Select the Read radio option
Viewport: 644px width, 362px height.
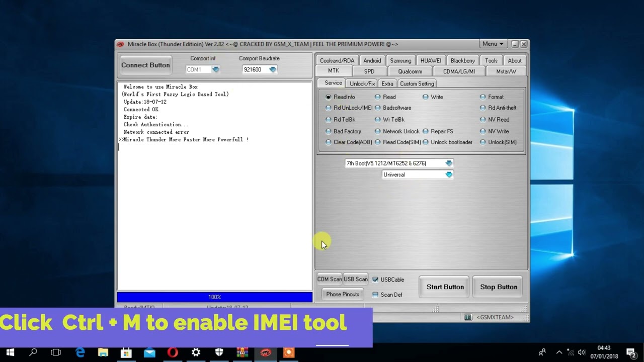tap(377, 97)
